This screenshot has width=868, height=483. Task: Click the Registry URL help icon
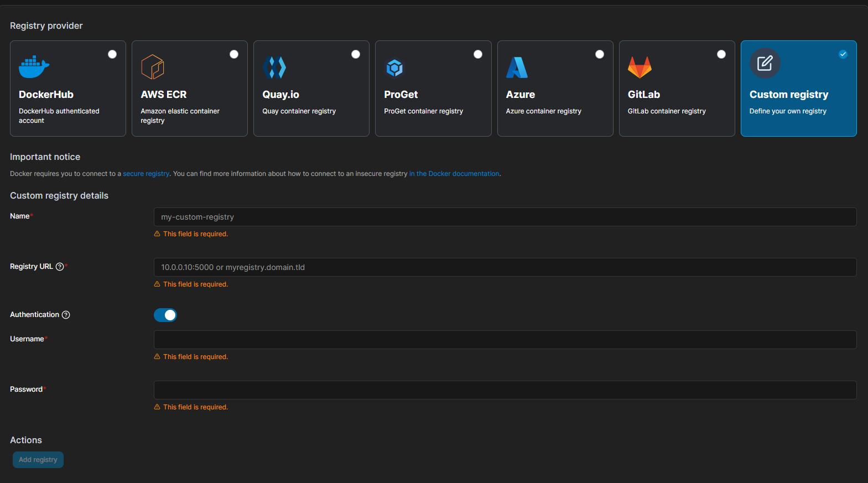pos(60,267)
